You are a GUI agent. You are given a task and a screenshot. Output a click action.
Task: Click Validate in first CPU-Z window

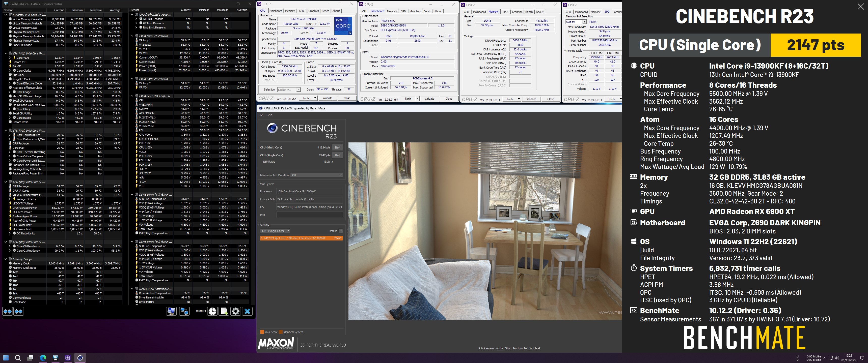(328, 98)
